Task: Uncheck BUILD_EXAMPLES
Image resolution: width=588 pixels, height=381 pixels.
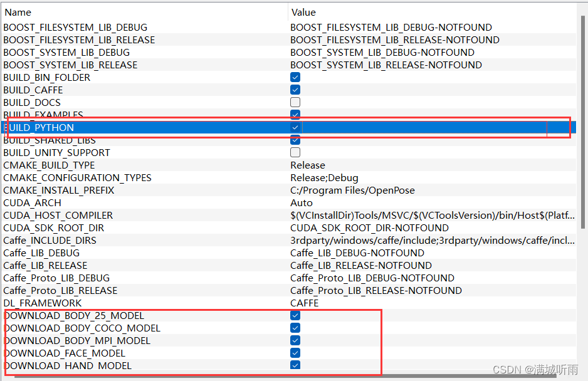Action: point(295,114)
